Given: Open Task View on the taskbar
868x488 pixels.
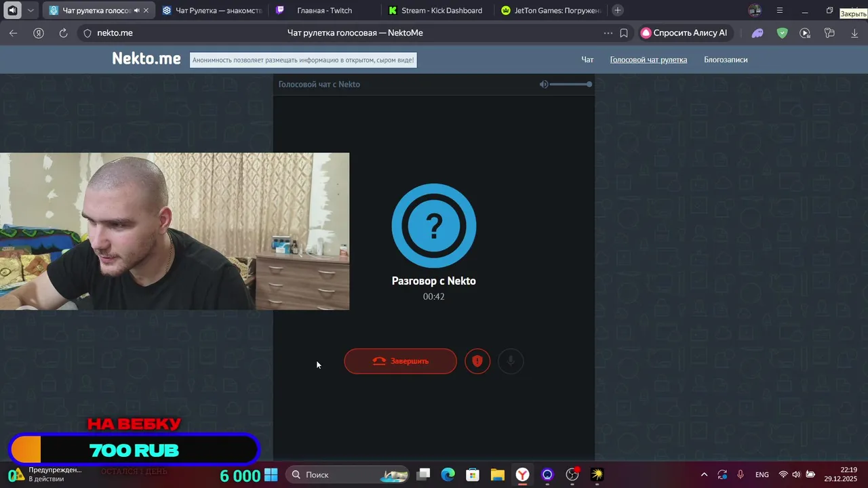Looking at the screenshot, I should (x=423, y=474).
